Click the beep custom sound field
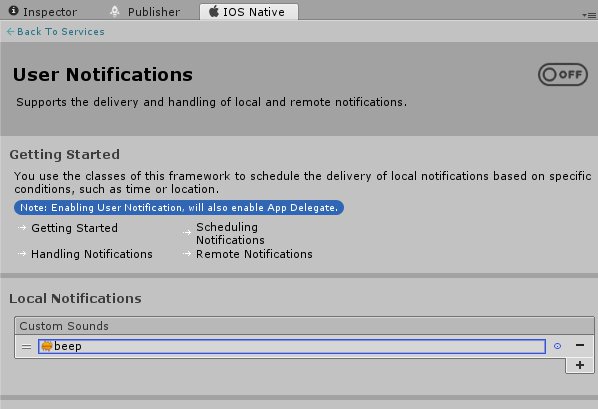The width and height of the screenshot is (598, 409). [292, 346]
